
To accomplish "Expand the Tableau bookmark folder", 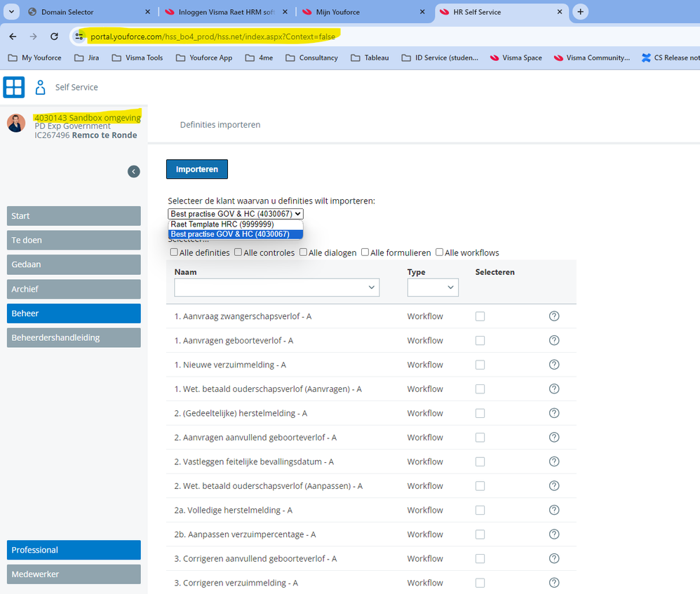I will (370, 58).
